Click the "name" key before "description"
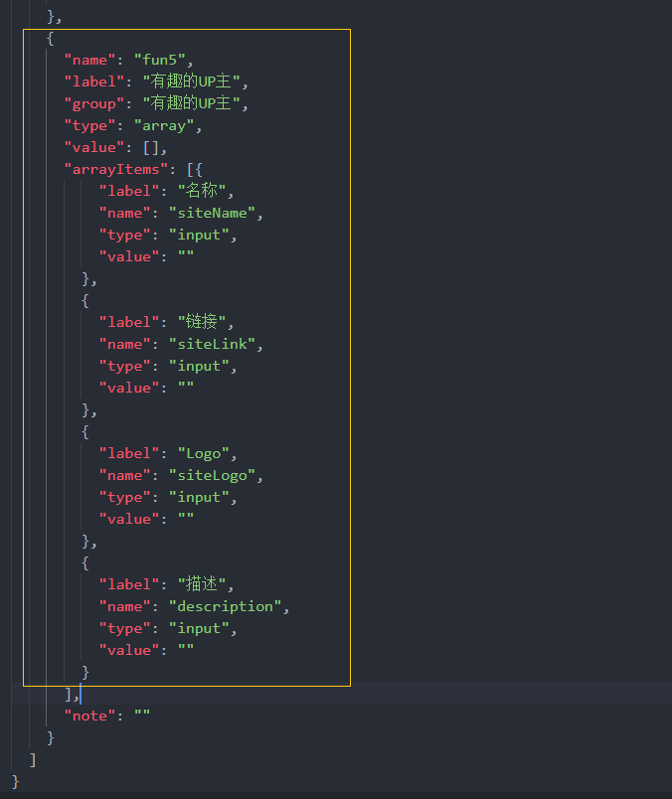The image size is (672, 799). pos(125,606)
